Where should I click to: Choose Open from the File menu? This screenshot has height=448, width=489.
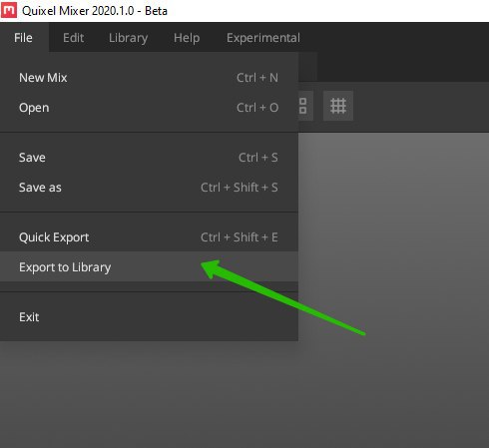click(x=149, y=108)
